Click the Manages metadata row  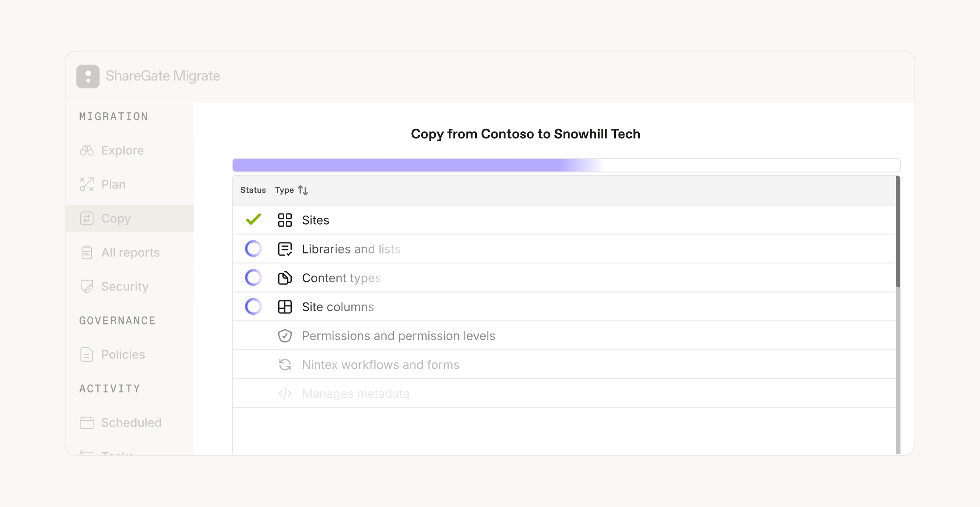tap(564, 394)
